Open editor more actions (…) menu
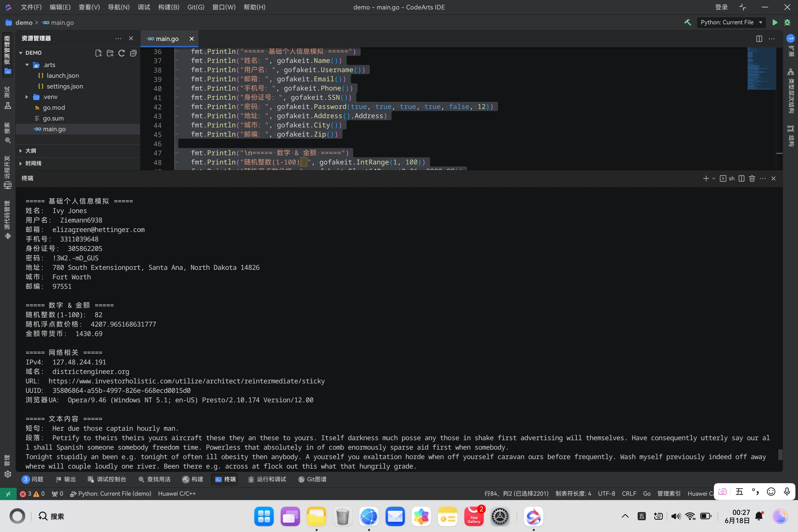 (772, 39)
